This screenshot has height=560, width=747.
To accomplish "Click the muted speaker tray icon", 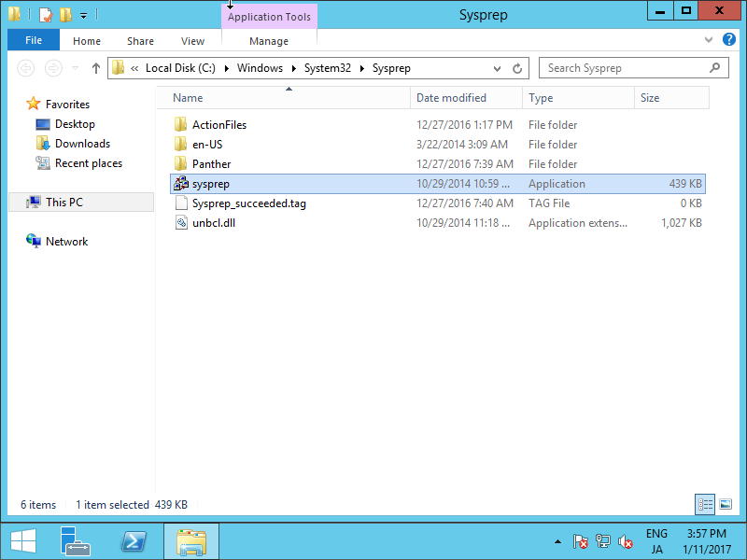I will [625, 541].
